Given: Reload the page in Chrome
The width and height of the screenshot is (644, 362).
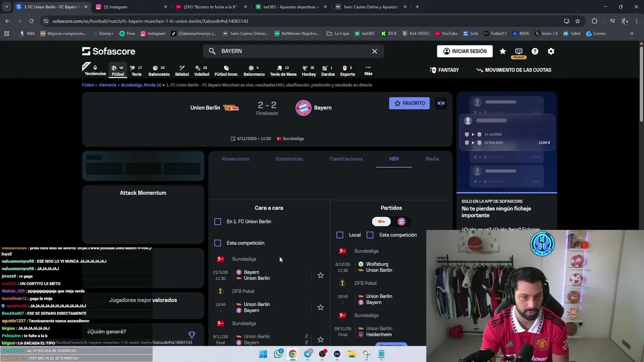Looking at the screenshot, I should pyautogui.click(x=31, y=21).
